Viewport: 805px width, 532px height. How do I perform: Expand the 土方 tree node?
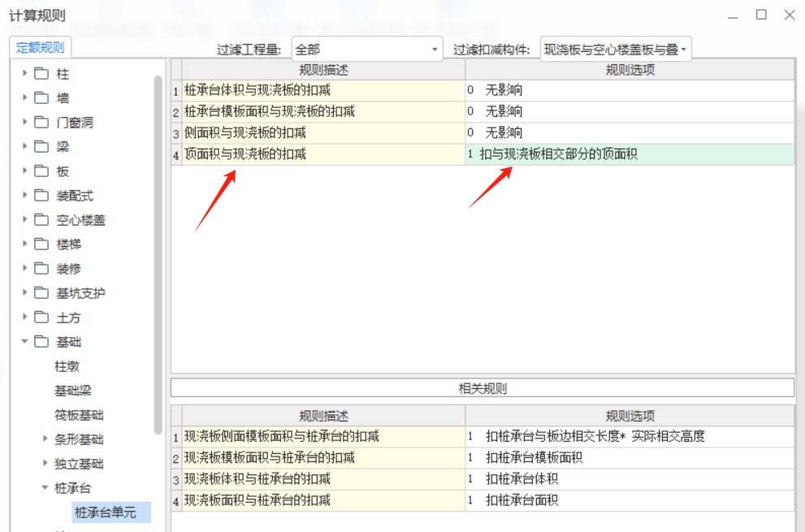(x=24, y=318)
